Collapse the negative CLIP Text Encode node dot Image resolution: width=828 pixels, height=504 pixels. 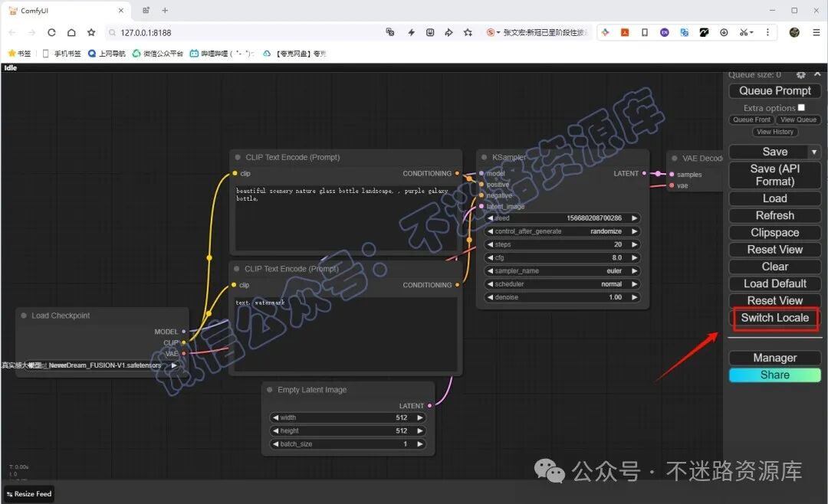pyautogui.click(x=237, y=269)
